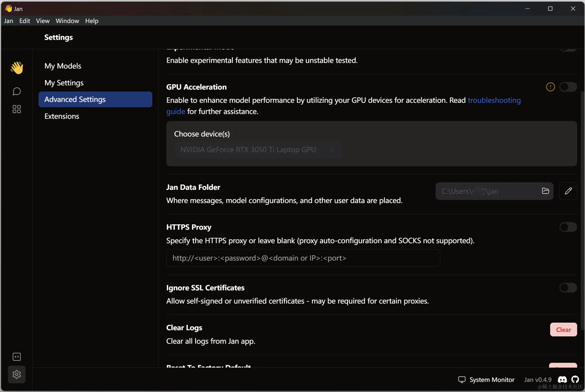This screenshot has width=585, height=392.
Task: Open the NVIDIA GeForce RTX 3050 Ti device dropdown
Action: 258,150
